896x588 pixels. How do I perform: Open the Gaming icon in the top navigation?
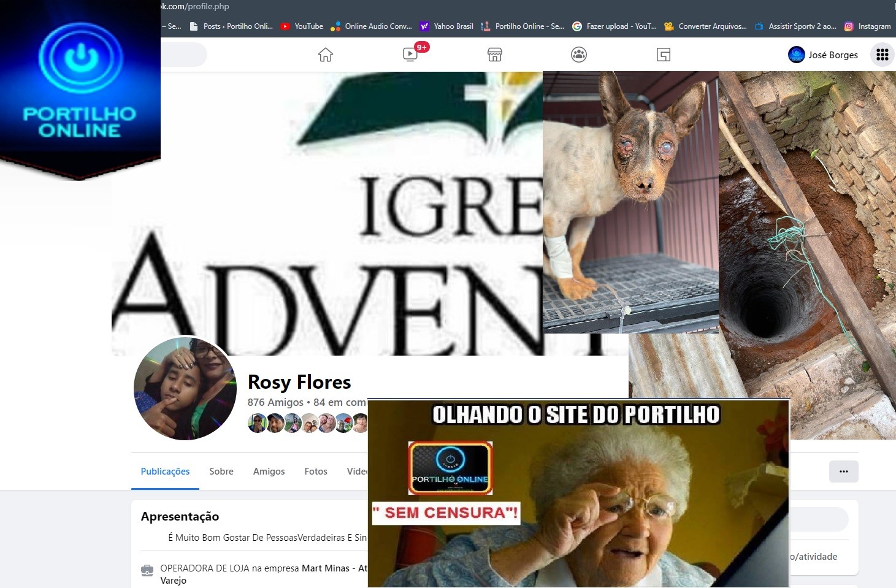(x=664, y=55)
